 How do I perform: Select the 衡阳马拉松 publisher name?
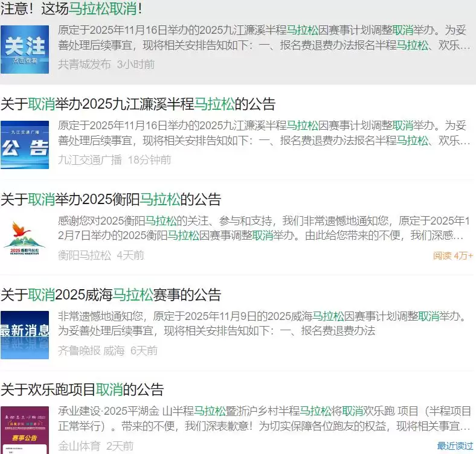point(85,255)
